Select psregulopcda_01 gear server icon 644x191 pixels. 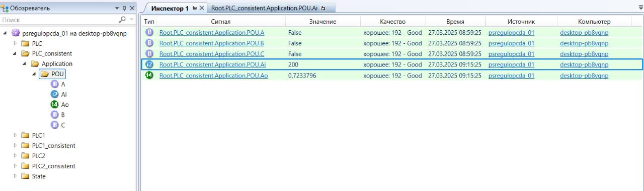tap(15, 33)
